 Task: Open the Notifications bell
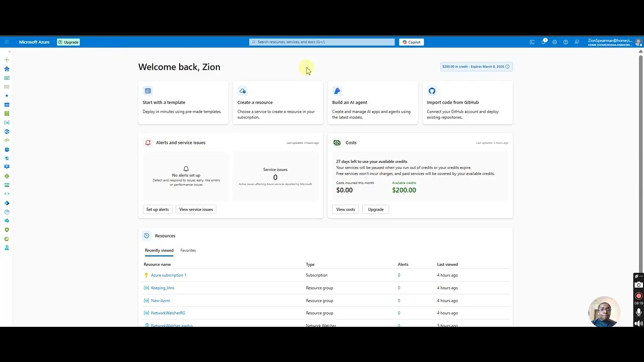pyautogui.click(x=543, y=42)
